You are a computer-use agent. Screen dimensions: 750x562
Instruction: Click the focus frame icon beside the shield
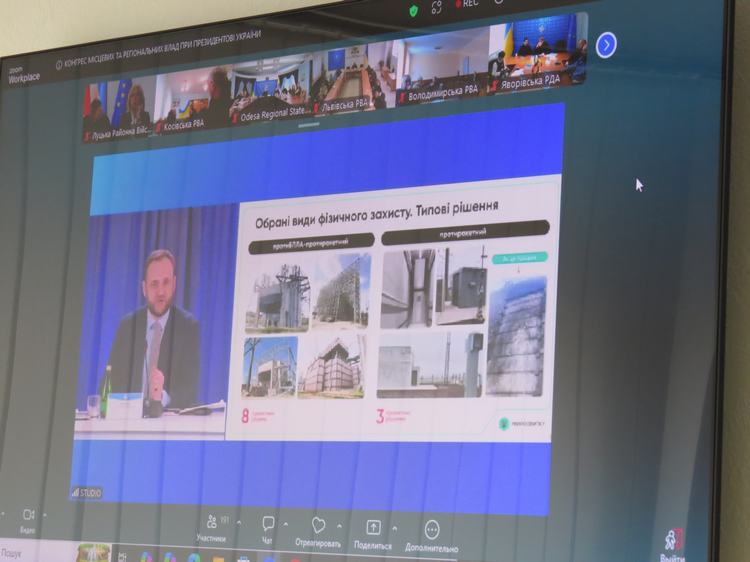(x=437, y=7)
